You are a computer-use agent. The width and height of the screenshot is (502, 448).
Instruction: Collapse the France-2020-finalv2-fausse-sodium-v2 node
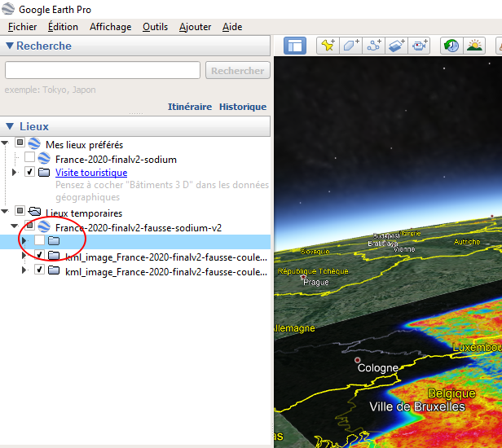[14, 226]
